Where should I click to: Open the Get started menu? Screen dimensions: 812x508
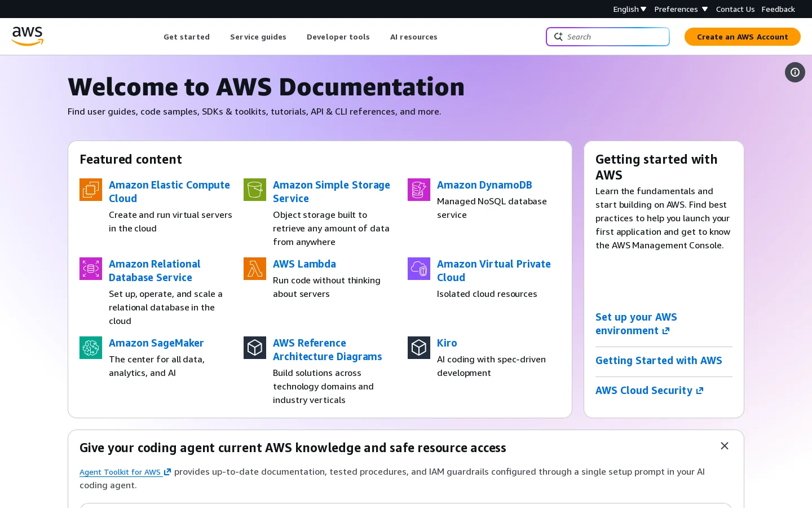tap(187, 37)
